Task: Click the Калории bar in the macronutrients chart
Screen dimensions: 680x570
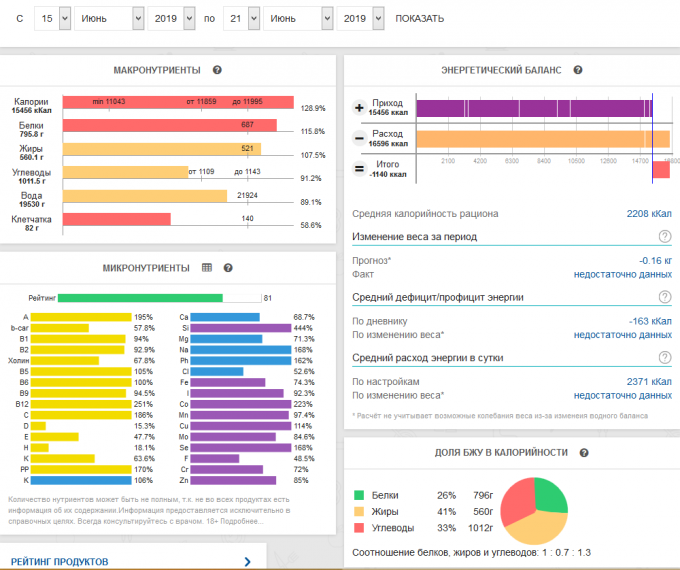Action: [177, 102]
